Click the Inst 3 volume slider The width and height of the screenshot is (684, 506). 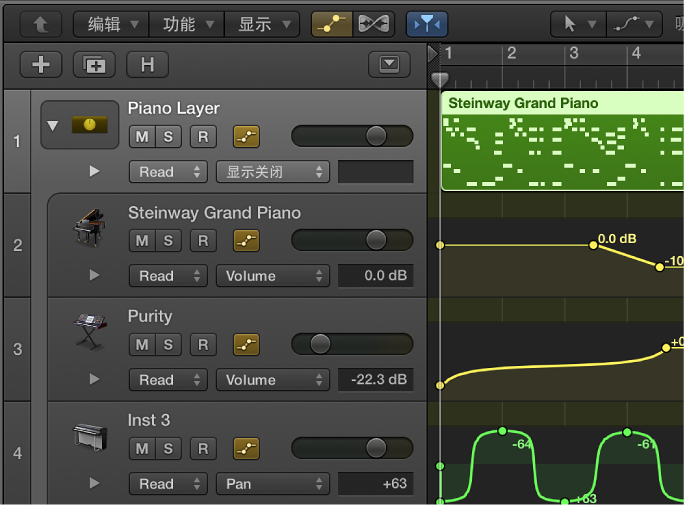point(352,448)
